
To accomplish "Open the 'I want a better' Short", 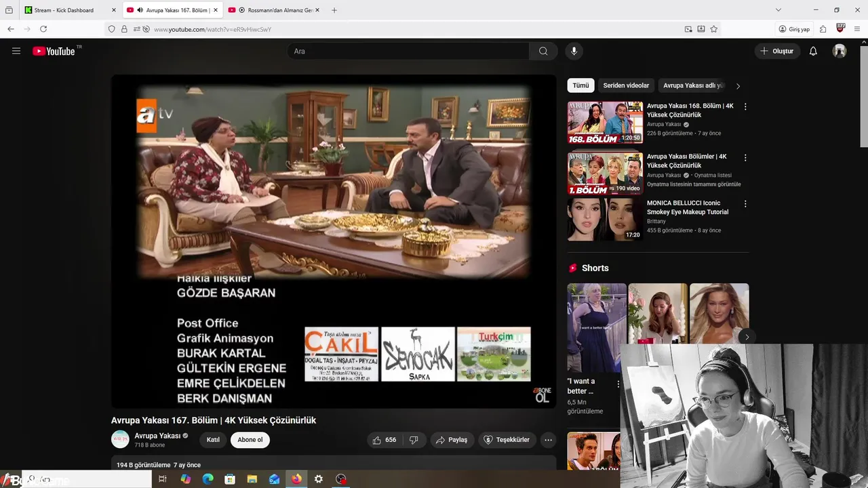I will point(597,327).
